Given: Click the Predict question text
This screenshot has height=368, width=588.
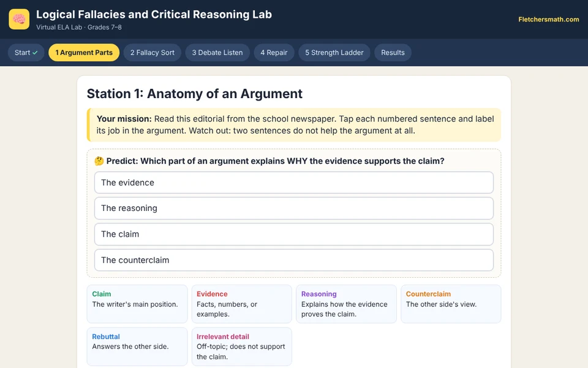Looking at the screenshot, I should click(x=275, y=161).
